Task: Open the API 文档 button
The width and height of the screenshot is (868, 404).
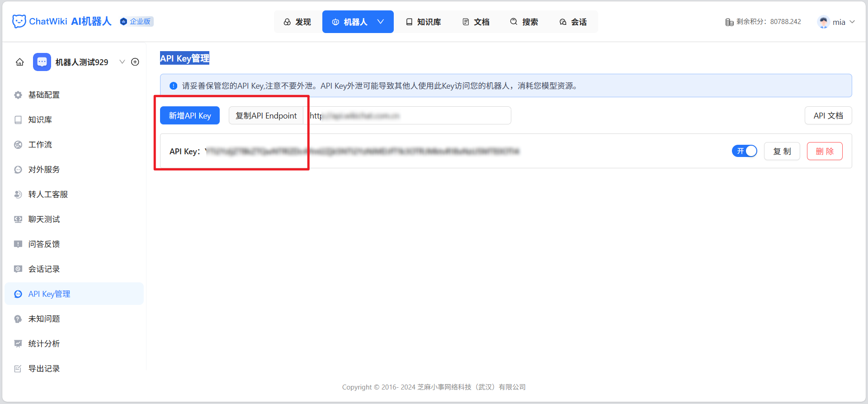Action: click(828, 116)
